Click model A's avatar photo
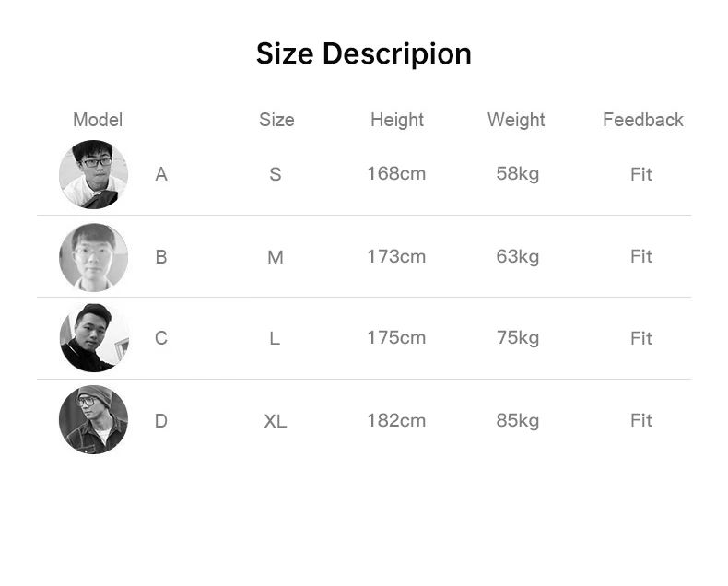728x586 pixels. coord(93,174)
